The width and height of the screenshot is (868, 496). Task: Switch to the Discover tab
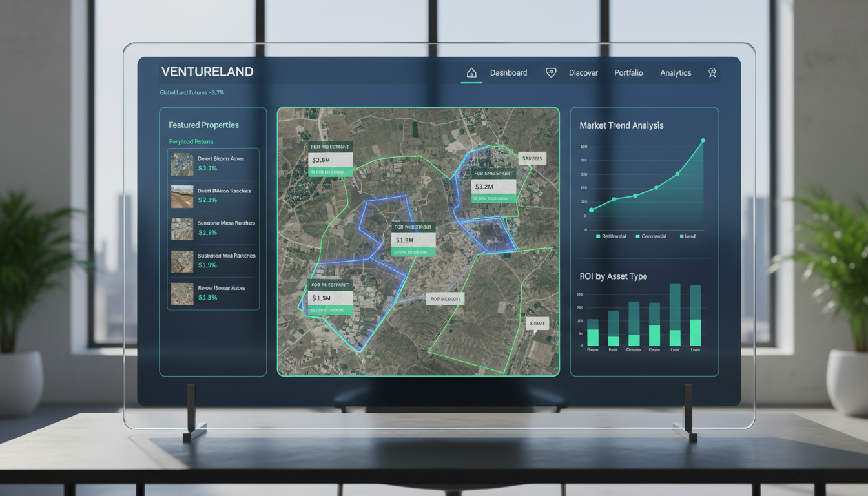tap(583, 73)
